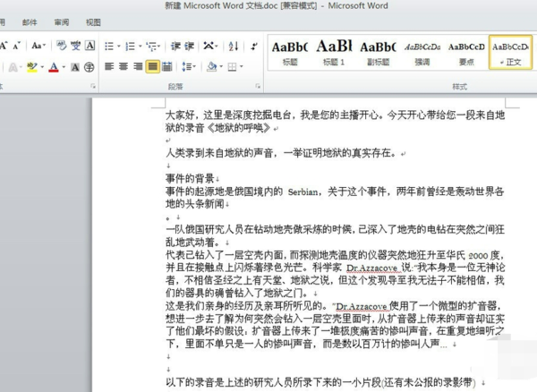Click the number 2000 in document
537x392 pixels.
(478, 256)
